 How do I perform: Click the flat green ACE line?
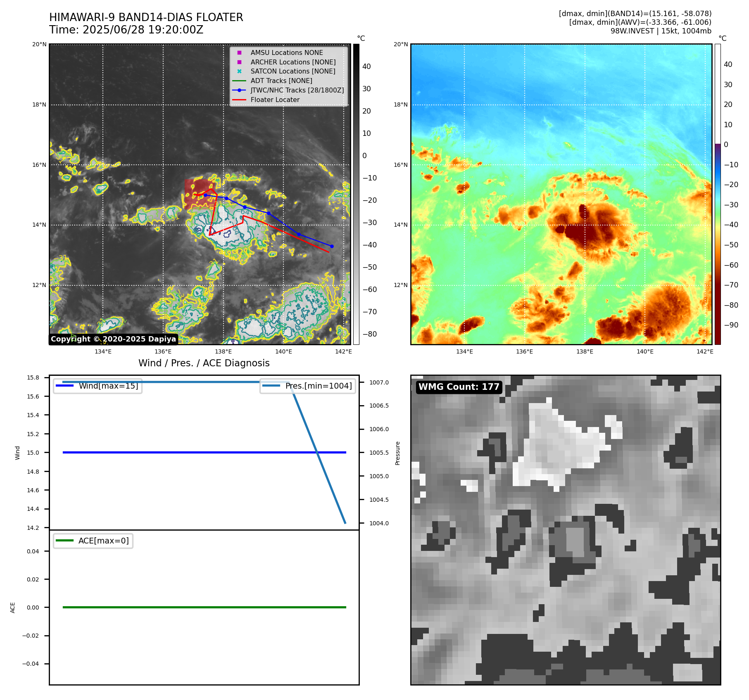pyautogui.click(x=204, y=607)
